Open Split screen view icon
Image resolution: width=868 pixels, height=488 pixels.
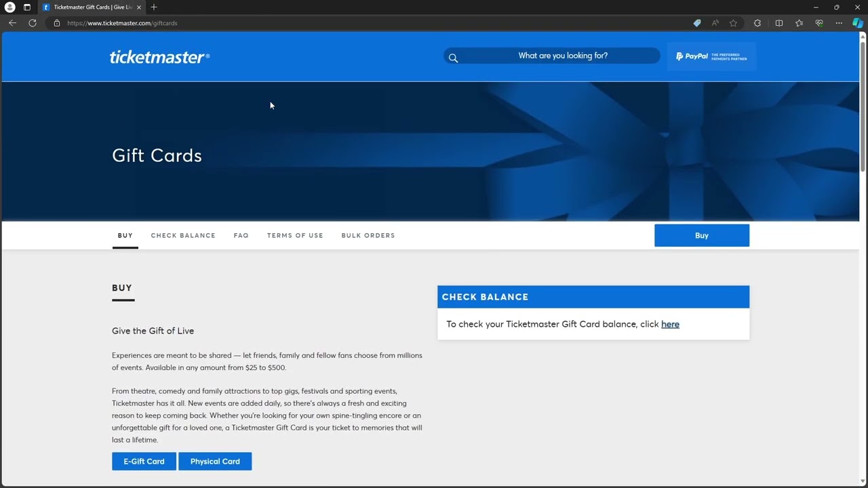pos(779,23)
